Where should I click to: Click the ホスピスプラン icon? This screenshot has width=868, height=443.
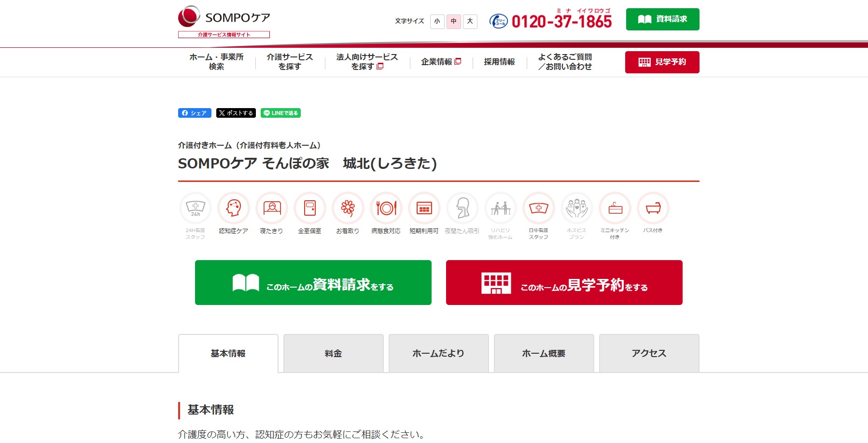576,209
